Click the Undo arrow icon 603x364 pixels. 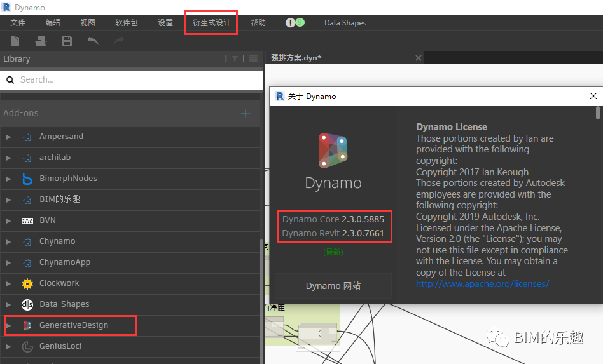(93, 41)
